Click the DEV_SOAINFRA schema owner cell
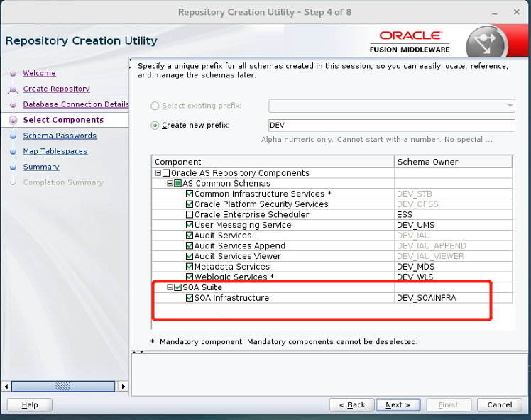This screenshot has width=531, height=420. (453, 298)
